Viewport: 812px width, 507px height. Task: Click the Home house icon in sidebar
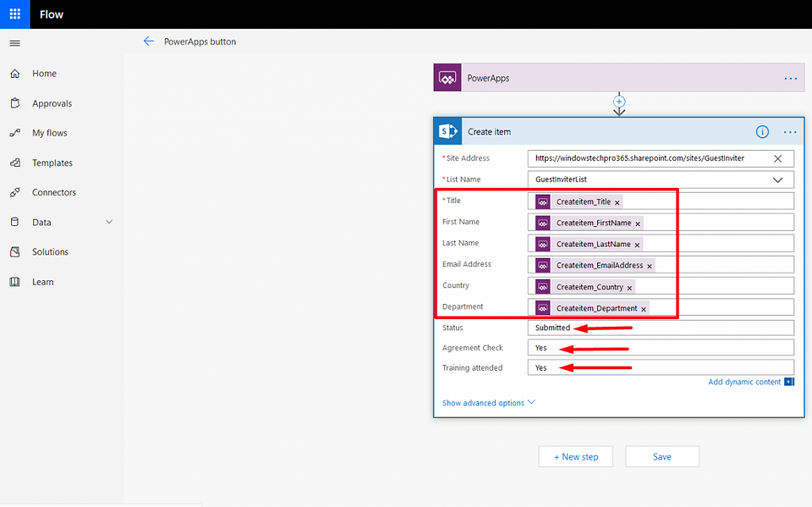(15, 74)
